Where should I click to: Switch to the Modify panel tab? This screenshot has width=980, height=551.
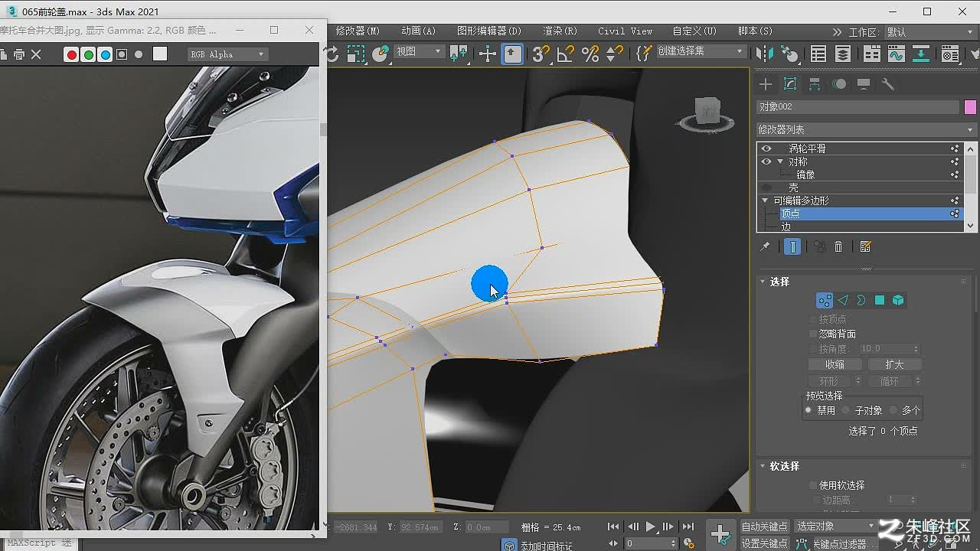pyautogui.click(x=790, y=84)
